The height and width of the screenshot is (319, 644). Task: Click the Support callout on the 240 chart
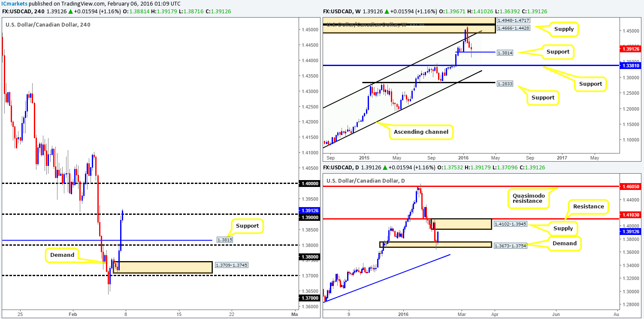tap(247, 226)
